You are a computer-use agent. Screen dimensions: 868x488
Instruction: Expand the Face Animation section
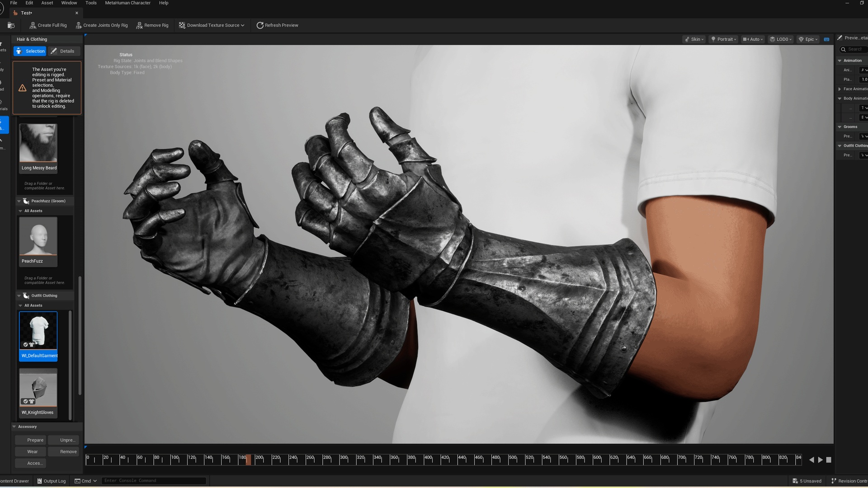pyautogui.click(x=840, y=89)
